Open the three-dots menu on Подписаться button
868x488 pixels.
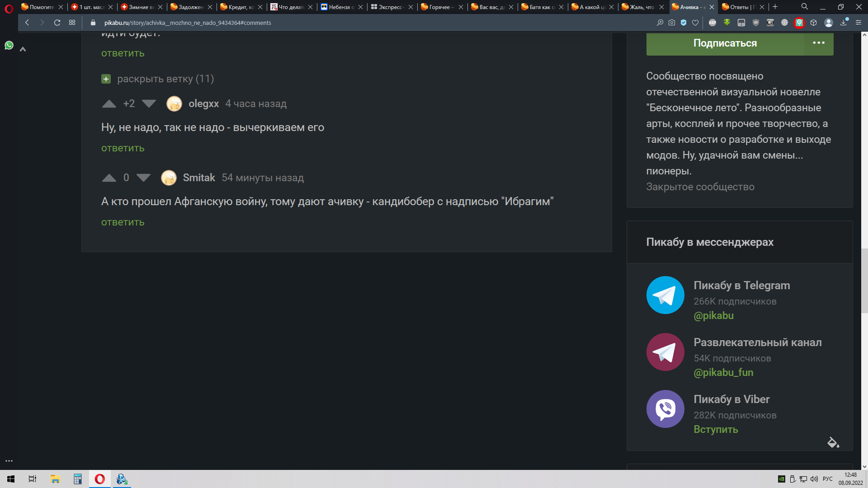pyautogui.click(x=818, y=43)
